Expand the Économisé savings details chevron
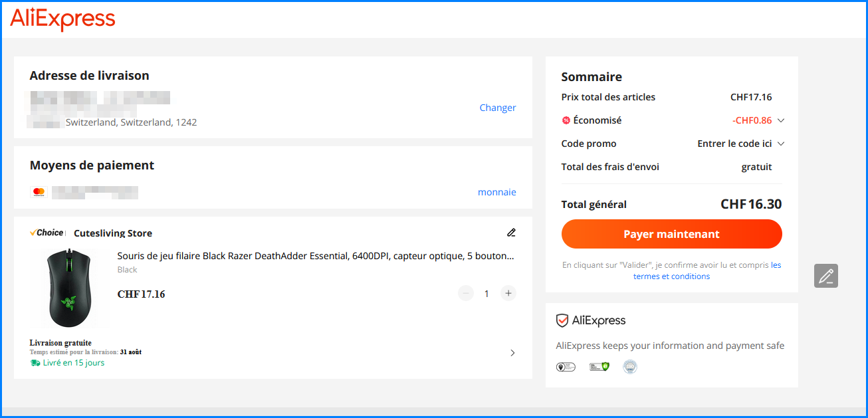The image size is (868, 418). pyautogui.click(x=781, y=120)
